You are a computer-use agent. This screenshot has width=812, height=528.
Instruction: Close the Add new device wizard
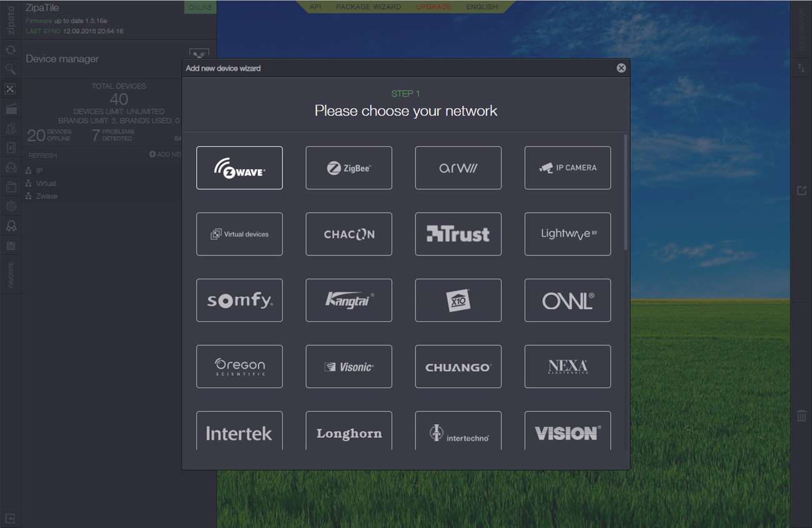pos(621,68)
